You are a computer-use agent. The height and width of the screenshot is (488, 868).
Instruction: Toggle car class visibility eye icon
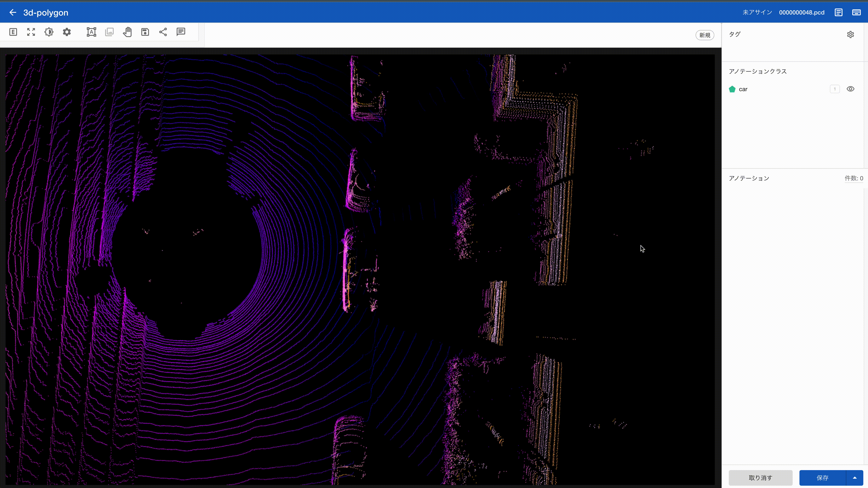click(850, 89)
